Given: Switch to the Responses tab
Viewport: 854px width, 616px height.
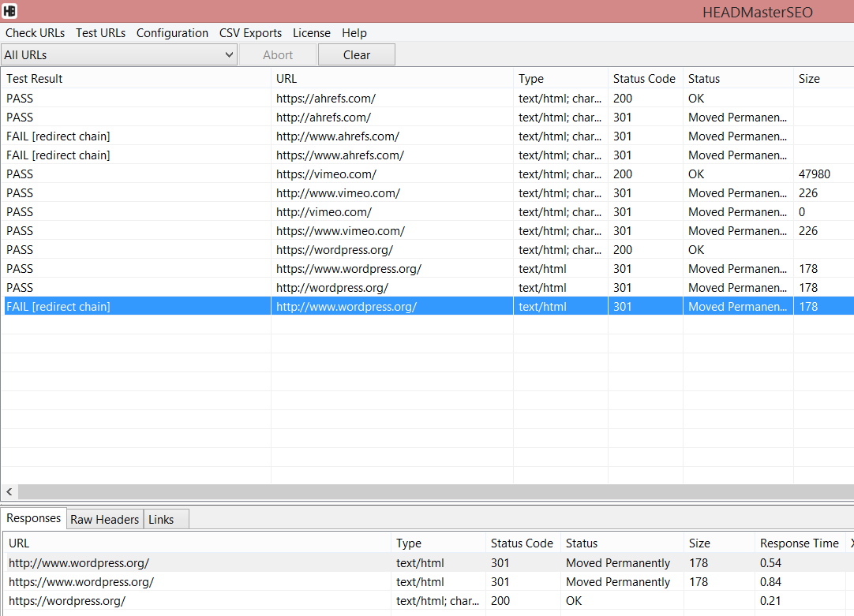Looking at the screenshot, I should pyautogui.click(x=34, y=519).
